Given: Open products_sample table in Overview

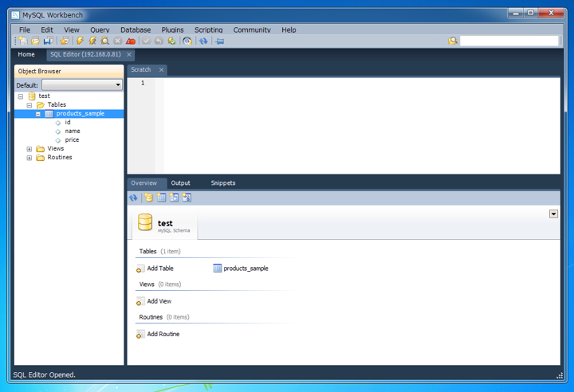Looking at the screenshot, I should coord(241,269).
